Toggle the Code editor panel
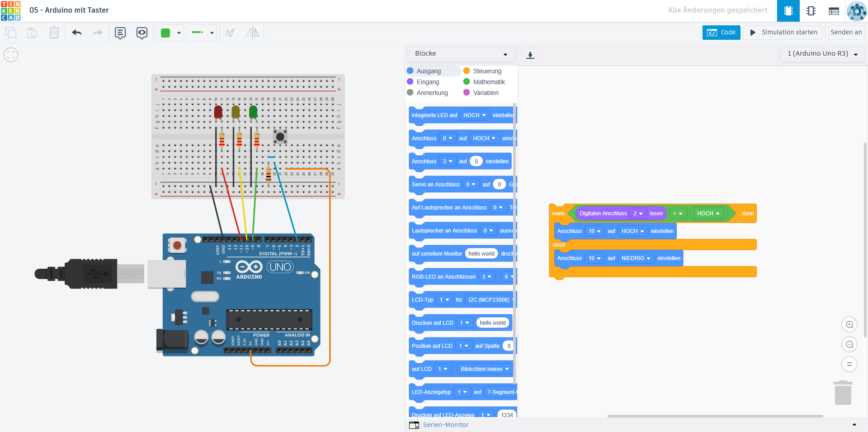The width and height of the screenshot is (868, 432). [721, 32]
